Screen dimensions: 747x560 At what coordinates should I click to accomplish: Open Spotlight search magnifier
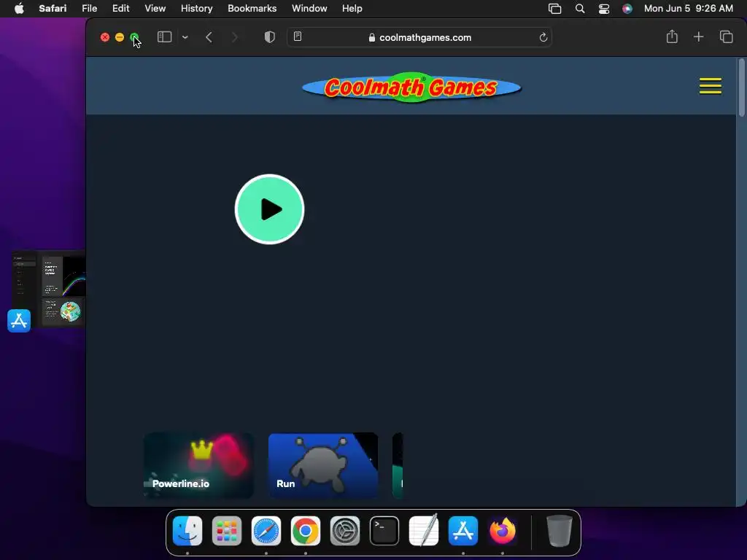click(x=580, y=9)
